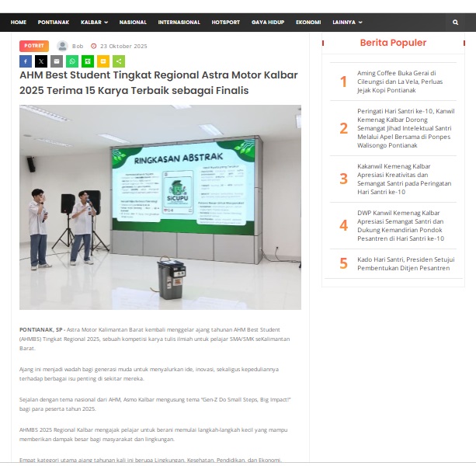Share article via email icon
The image size is (476, 466).
click(x=57, y=61)
